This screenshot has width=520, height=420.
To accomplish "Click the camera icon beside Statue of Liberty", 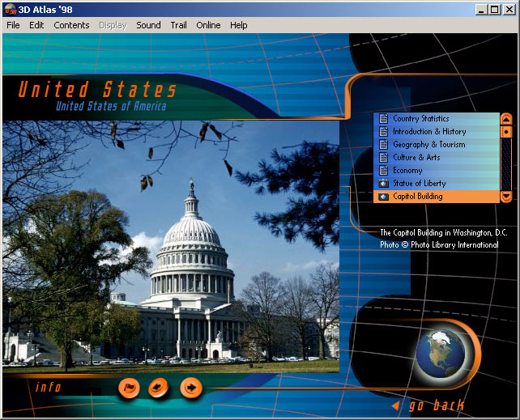I will click(384, 183).
